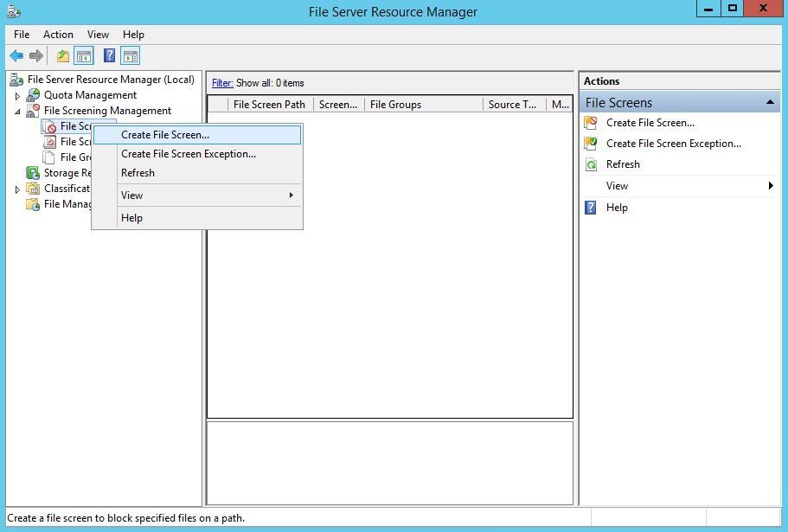Close the File Server Resource Manager window
The height and width of the screenshot is (532, 788).
tap(764, 9)
